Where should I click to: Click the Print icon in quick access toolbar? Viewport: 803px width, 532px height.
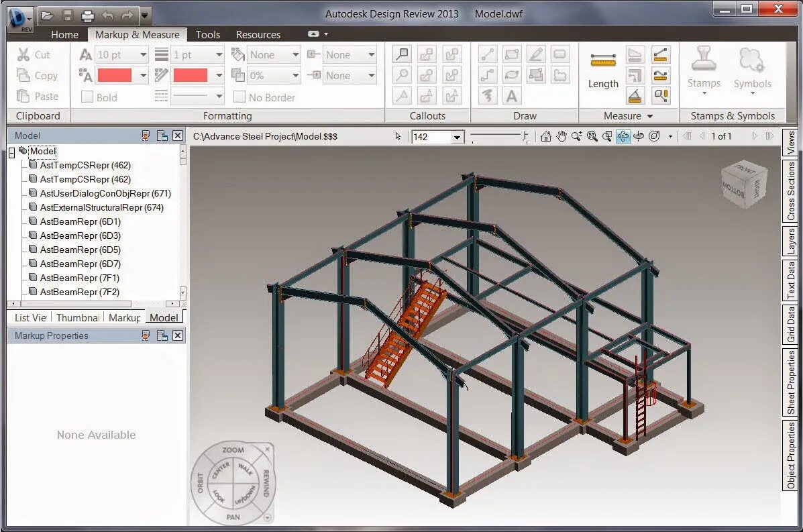(88, 15)
